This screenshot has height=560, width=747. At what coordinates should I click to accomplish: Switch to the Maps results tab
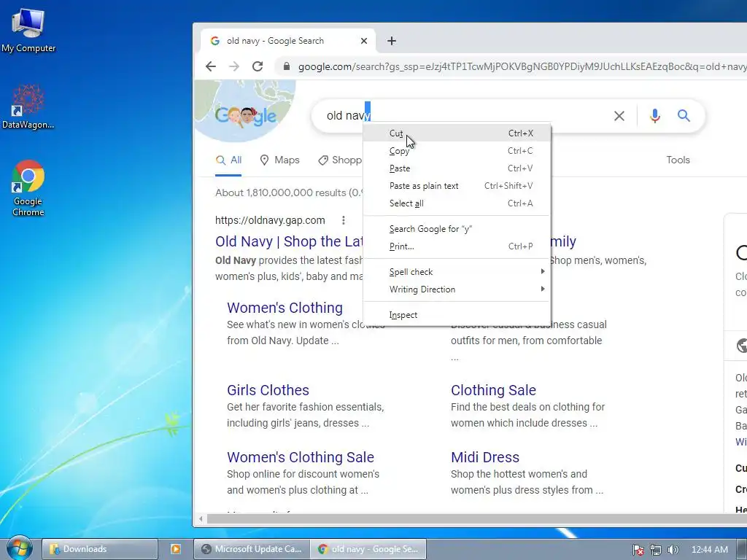coord(279,160)
